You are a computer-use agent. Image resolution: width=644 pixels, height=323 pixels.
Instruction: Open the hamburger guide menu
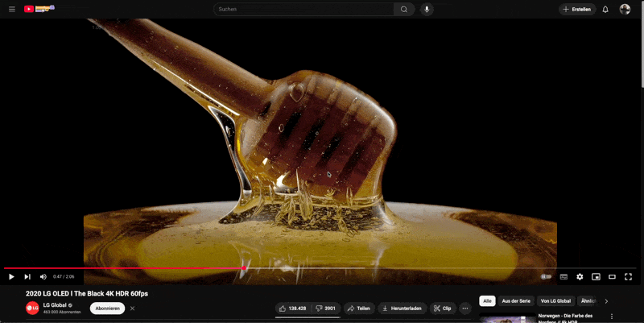click(x=11, y=9)
